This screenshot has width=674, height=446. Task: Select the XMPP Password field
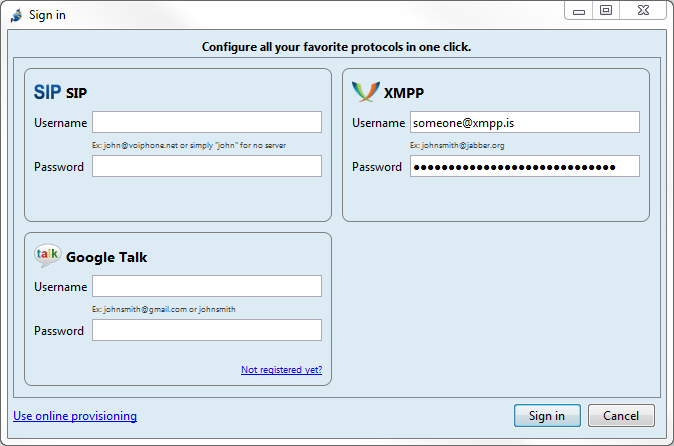(524, 166)
